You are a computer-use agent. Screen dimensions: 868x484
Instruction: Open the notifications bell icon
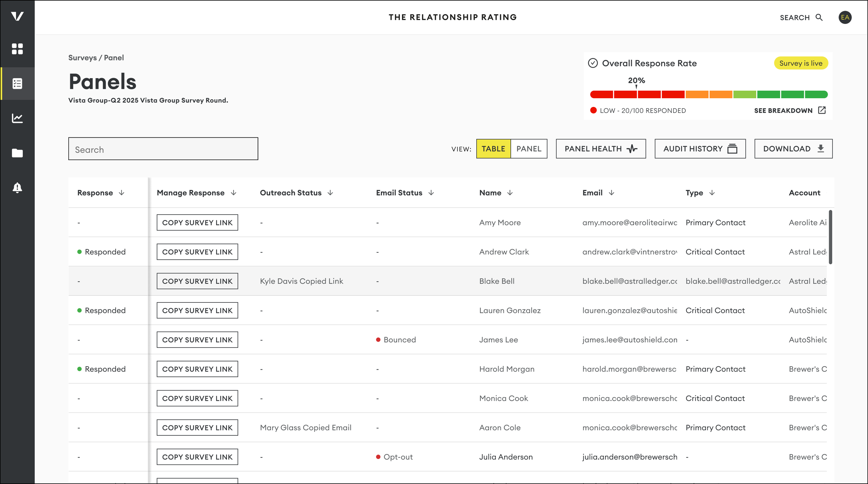coord(17,188)
